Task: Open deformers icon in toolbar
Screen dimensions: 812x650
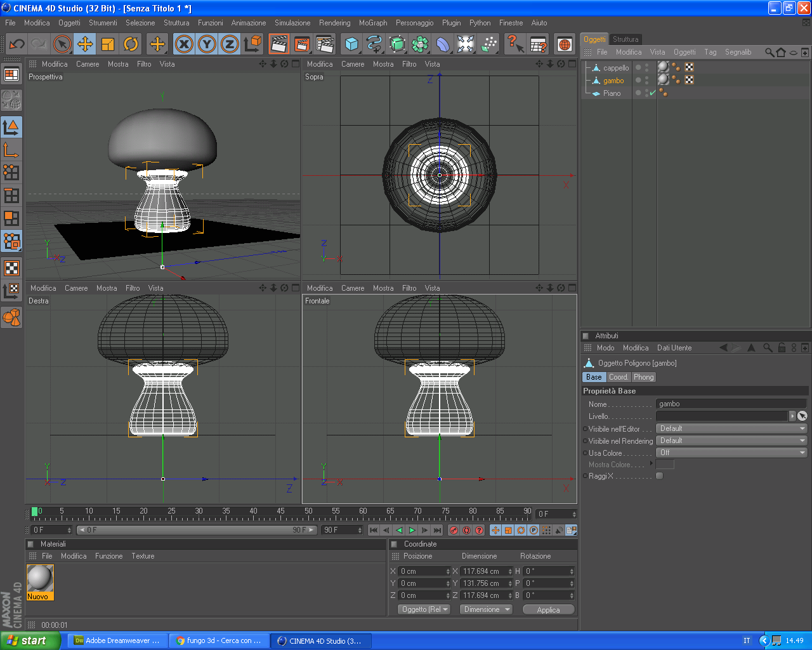Action: pos(443,44)
